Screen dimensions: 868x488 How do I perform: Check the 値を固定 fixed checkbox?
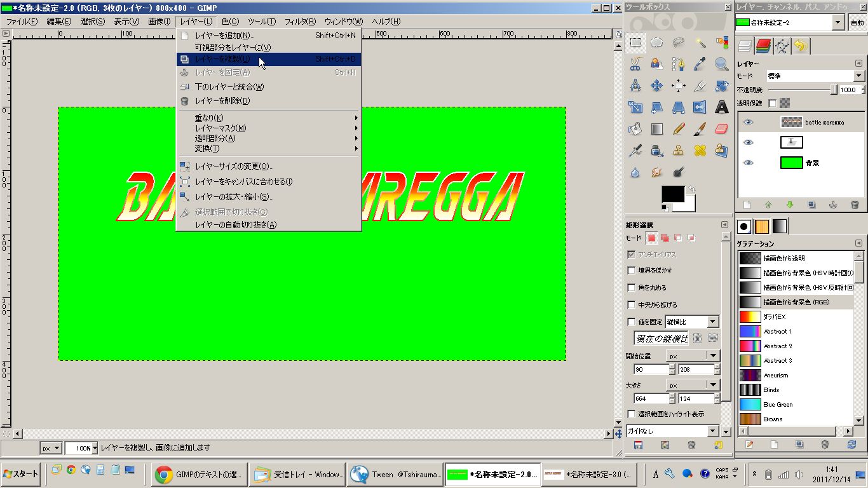pyautogui.click(x=631, y=322)
